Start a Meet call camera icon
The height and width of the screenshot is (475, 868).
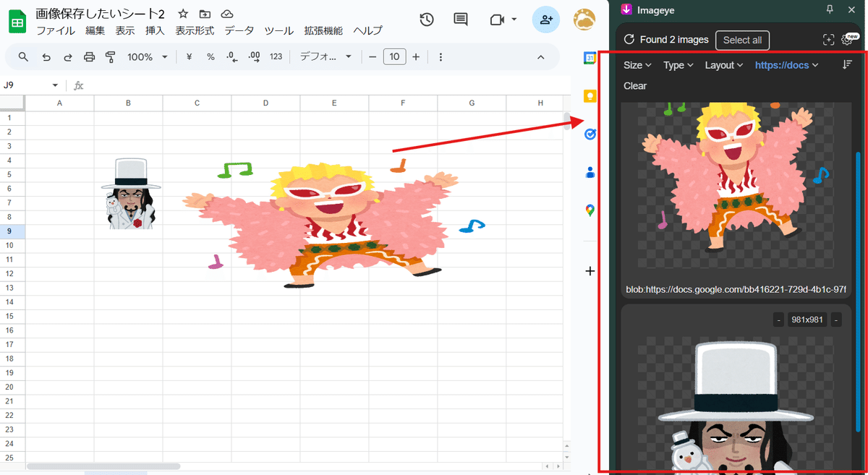497,20
